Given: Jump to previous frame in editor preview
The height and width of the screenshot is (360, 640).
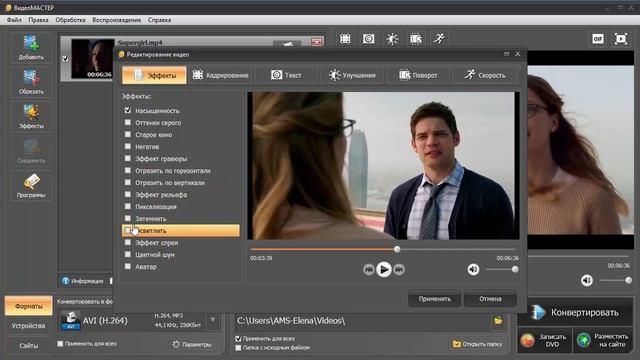Looking at the screenshot, I should coord(369,269).
